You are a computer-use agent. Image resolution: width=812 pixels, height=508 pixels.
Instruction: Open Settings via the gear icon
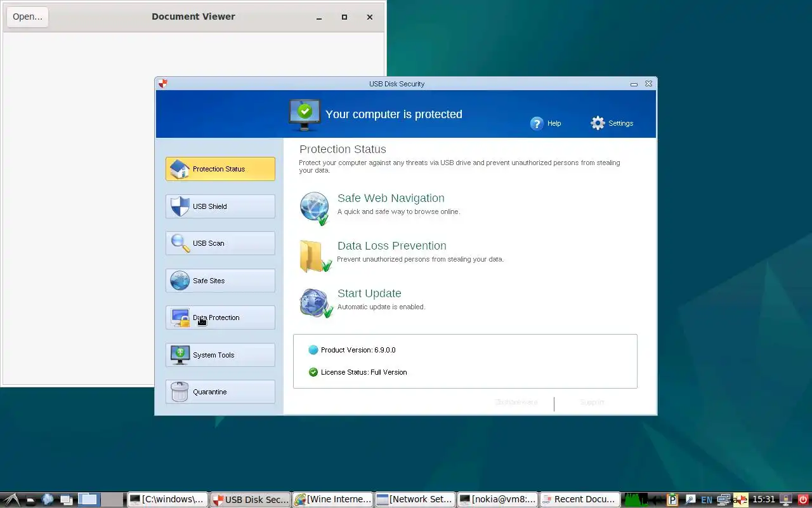598,123
